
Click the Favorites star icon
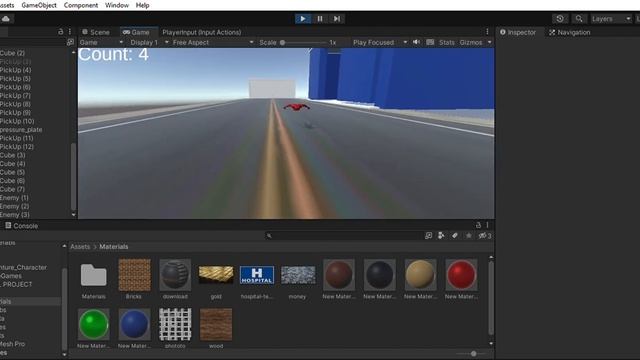469,236
